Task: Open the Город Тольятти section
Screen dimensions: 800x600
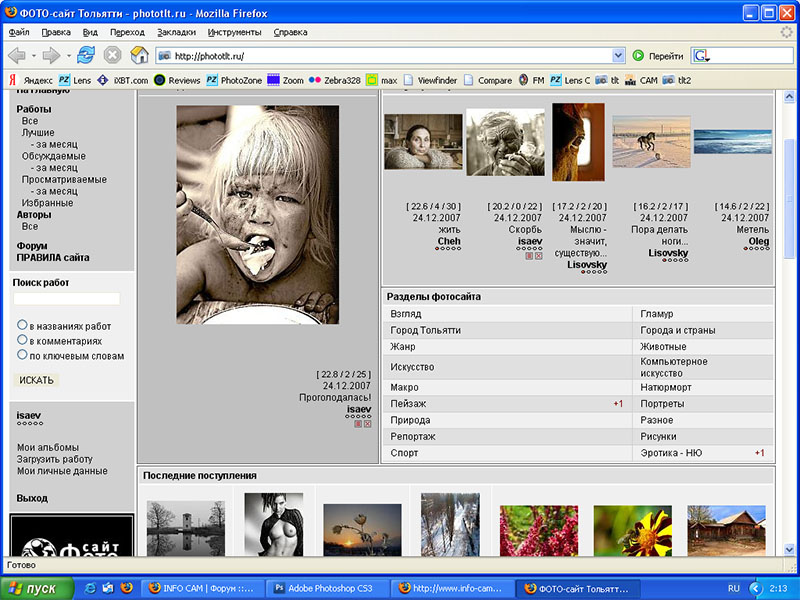Action: point(426,330)
